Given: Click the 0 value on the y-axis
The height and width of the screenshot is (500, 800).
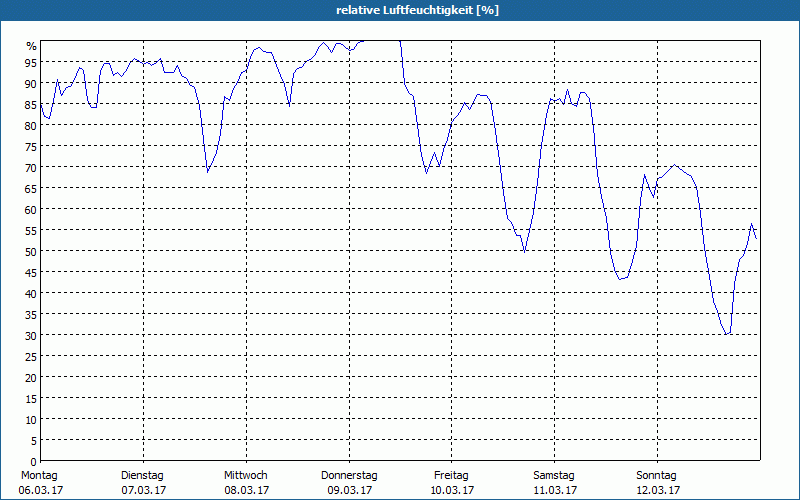Looking at the screenshot, I should pyautogui.click(x=34, y=462).
